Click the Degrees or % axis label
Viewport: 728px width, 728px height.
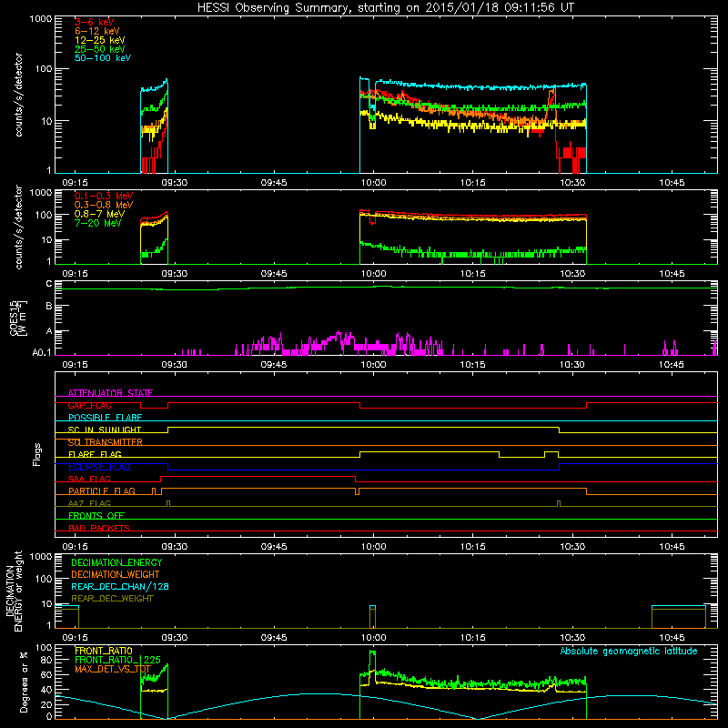click(x=24, y=682)
